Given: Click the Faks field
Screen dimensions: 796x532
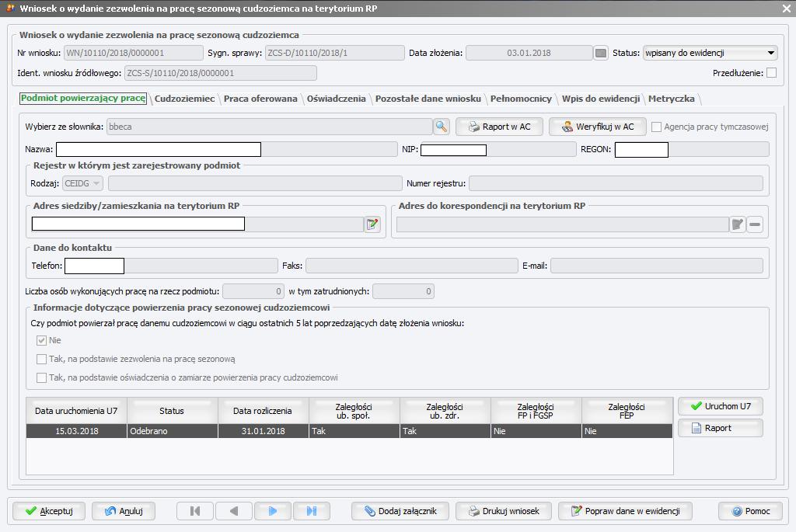Looking at the screenshot, I should 412,266.
